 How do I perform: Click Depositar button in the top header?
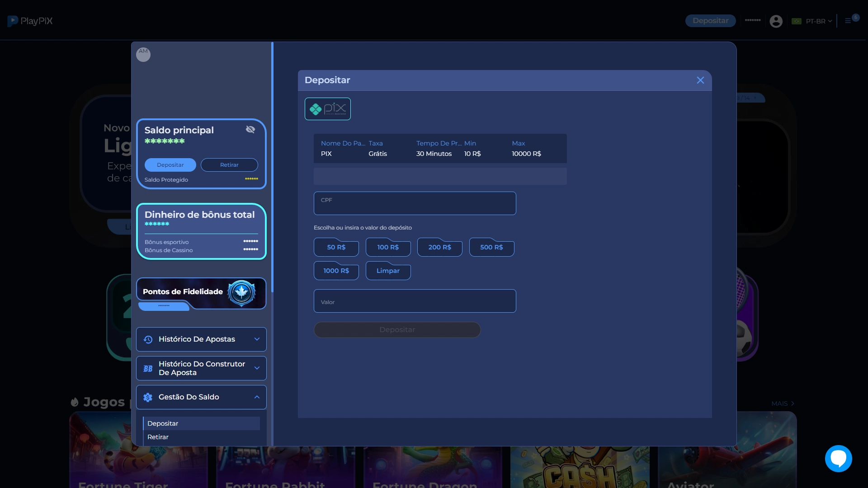710,21
